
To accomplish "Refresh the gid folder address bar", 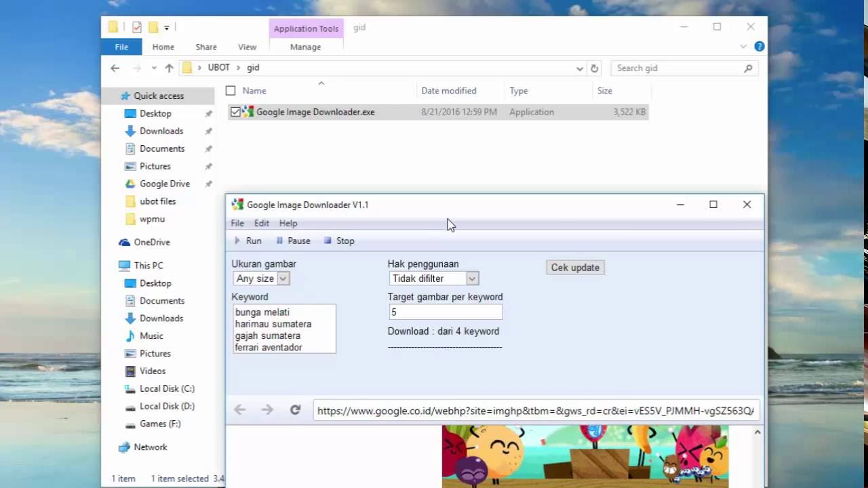I will [x=595, y=68].
